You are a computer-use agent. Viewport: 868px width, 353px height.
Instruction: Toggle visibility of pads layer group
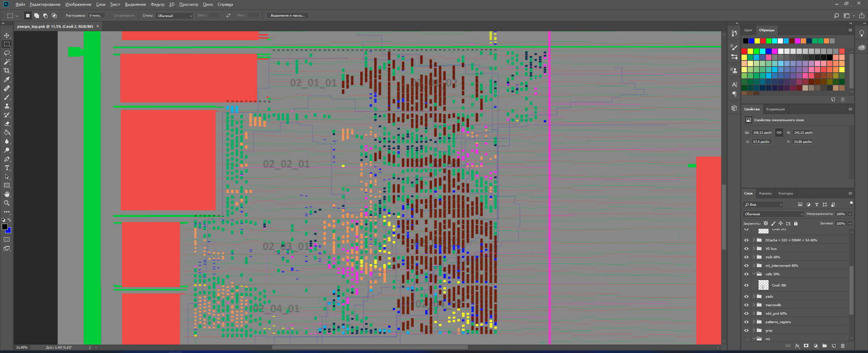pyautogui.click(x=746, y=296)
